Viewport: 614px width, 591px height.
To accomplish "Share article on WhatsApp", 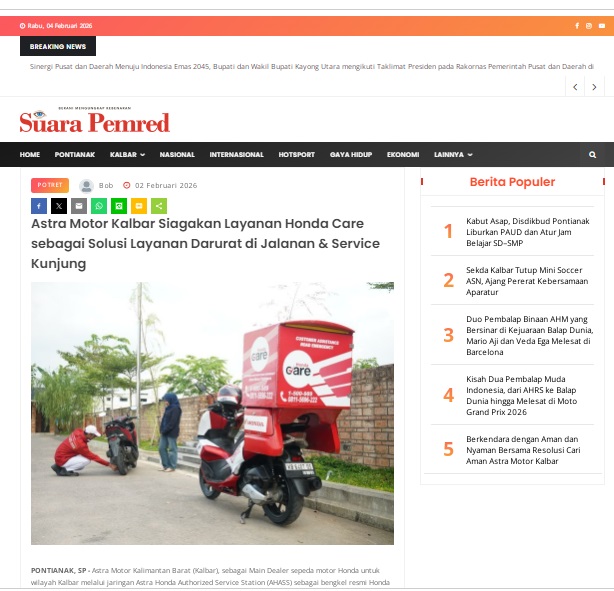I will (99, 206).
